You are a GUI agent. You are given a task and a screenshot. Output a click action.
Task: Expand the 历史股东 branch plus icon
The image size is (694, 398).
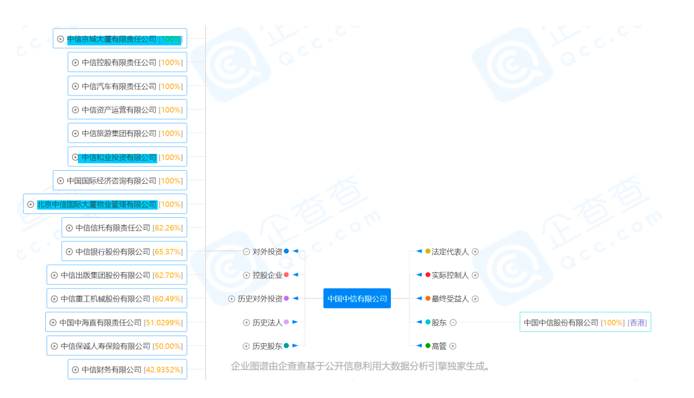pos(246,346)
